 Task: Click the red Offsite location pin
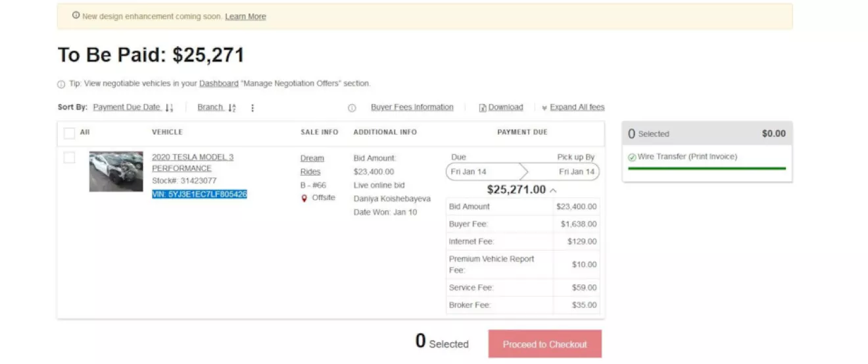tap(304, 198)
